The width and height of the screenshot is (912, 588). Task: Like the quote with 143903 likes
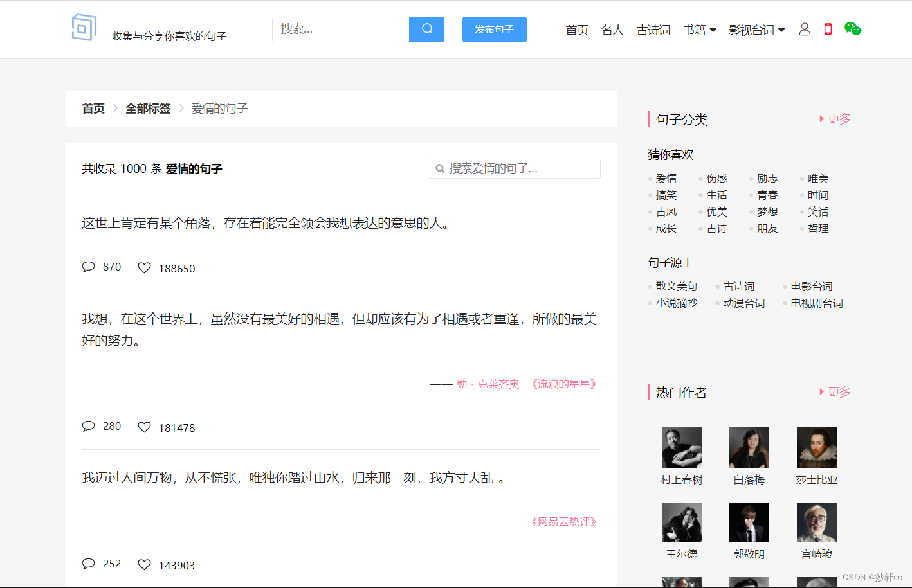click(145, 565)
